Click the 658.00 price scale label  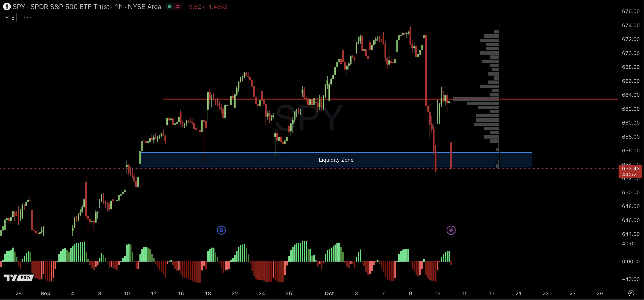pyautogui.click(x=631, y=136)
